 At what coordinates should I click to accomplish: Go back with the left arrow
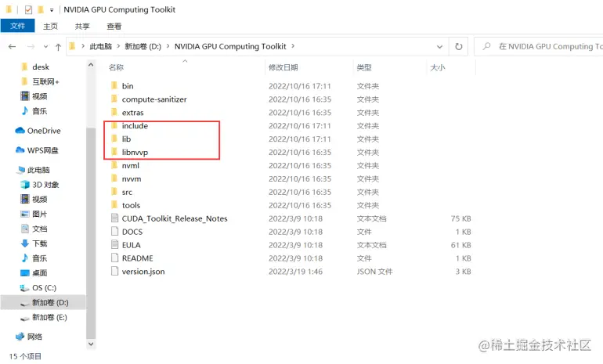tap(12, 46)
